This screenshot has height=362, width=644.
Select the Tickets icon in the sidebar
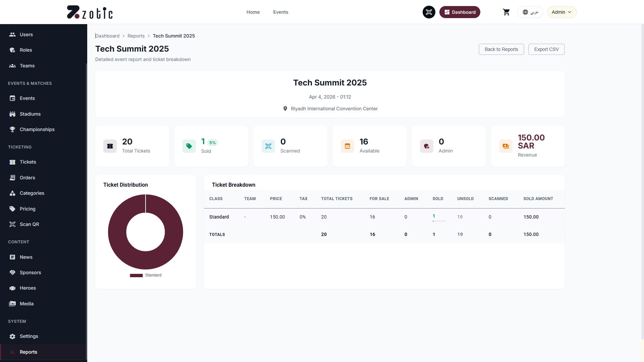click(12, 162)
